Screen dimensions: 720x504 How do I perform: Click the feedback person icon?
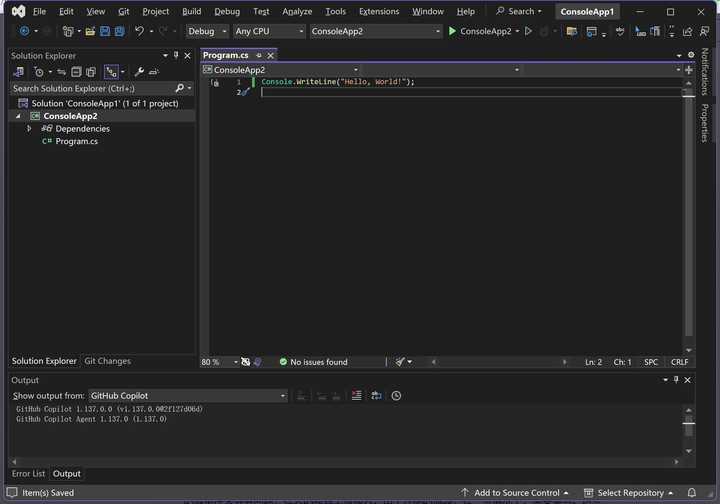tap(704, 31)
